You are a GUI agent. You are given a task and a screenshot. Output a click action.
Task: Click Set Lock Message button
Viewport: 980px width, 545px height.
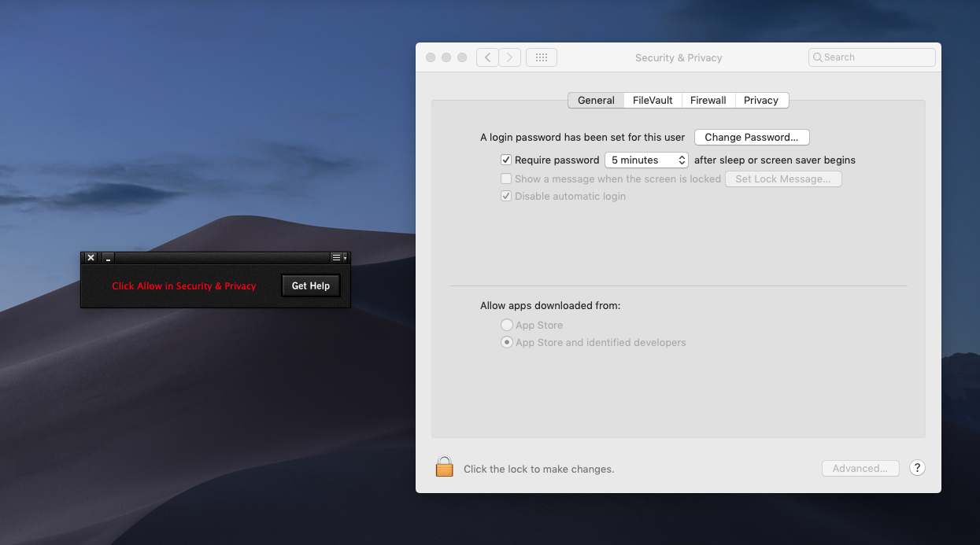(783, 179)
